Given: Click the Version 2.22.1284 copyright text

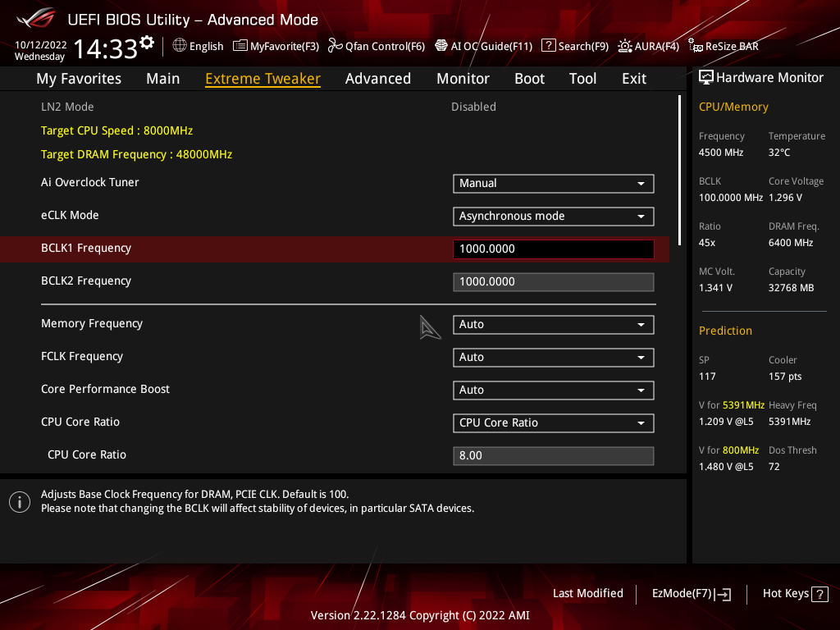Looking at the screenshot, I should click(420, 615).
